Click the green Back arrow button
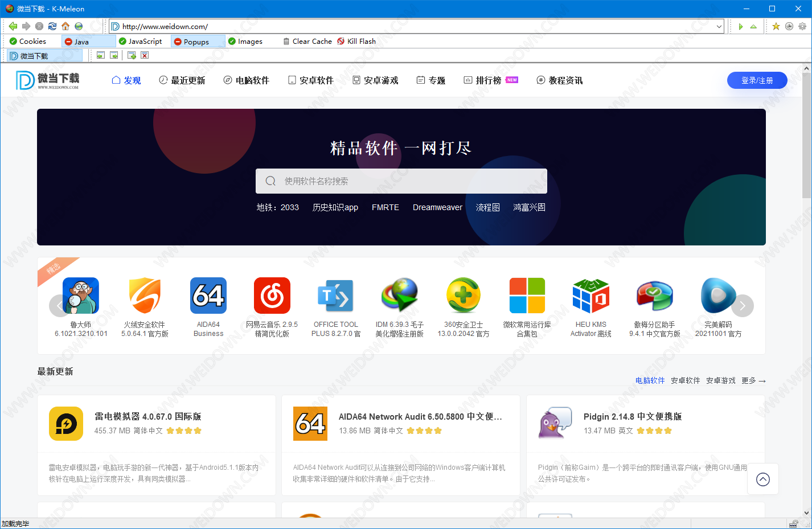The height and width of the screenshot is (529, 812). (x=13, y=26)
